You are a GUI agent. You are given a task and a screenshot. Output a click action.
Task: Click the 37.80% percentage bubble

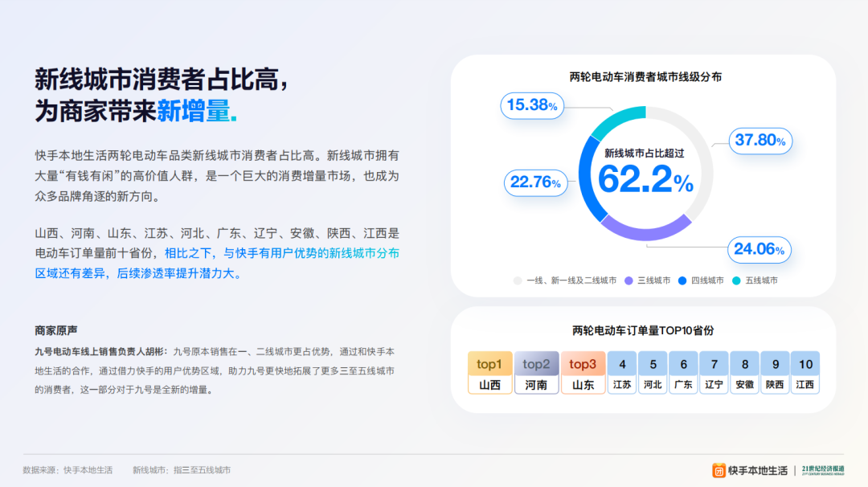tap(760, 141)
